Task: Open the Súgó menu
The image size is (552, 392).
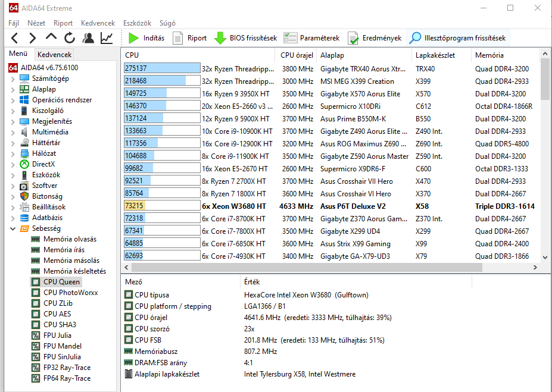Action: (x=167, y=23)
